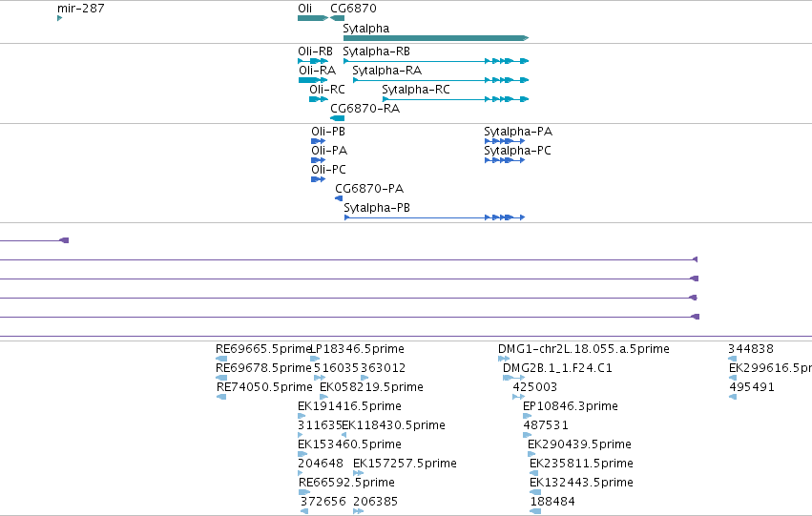Click the Sytalpha-PC protein label
The width and height of the screenshot is (812, 516).
517,151
